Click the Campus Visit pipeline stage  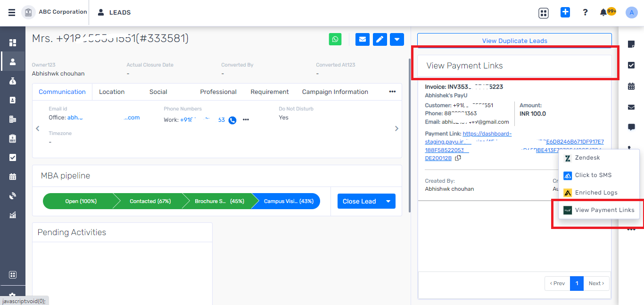point(288,201)
